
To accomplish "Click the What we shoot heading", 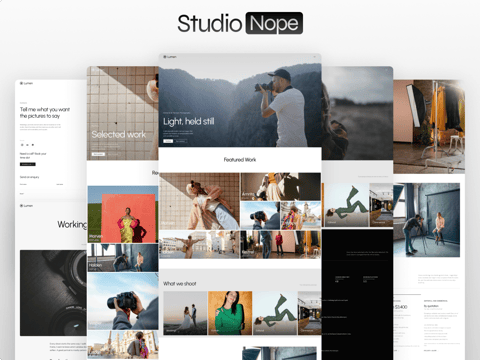I will [180, 284].
